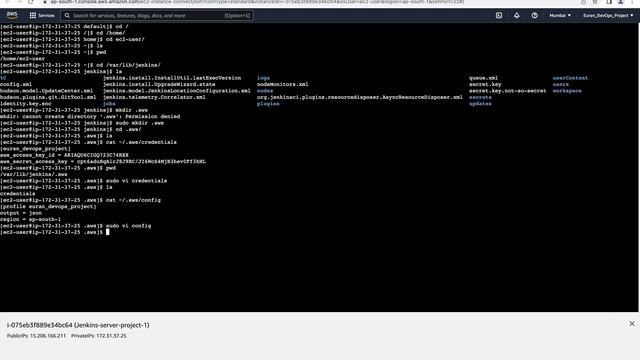Click the logs directory name
The width and height of the screenshot is (640, 360).
[x=263, y=78]
